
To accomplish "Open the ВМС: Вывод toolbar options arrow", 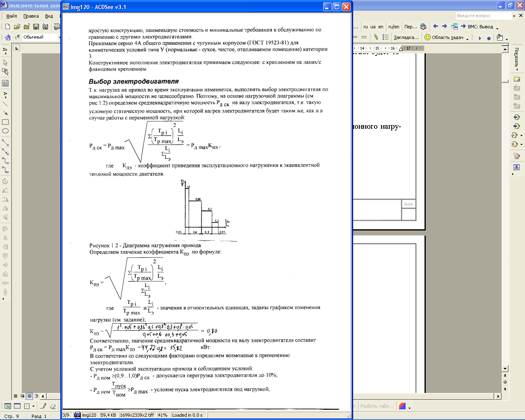I will (497, 28).
